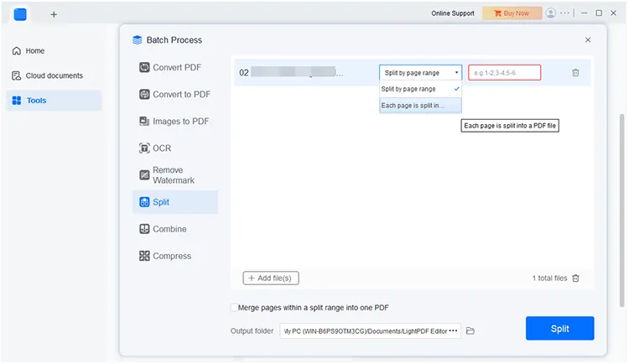
Task: Clear all files with trash icon
Action: (x=575, y=278)
